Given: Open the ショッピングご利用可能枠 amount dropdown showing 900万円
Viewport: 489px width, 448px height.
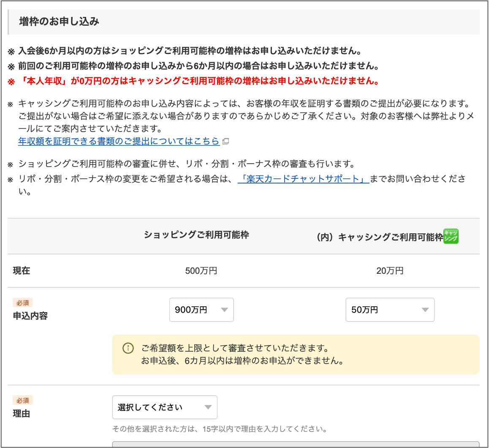Looking at the screenshot, I should [201, 310].
